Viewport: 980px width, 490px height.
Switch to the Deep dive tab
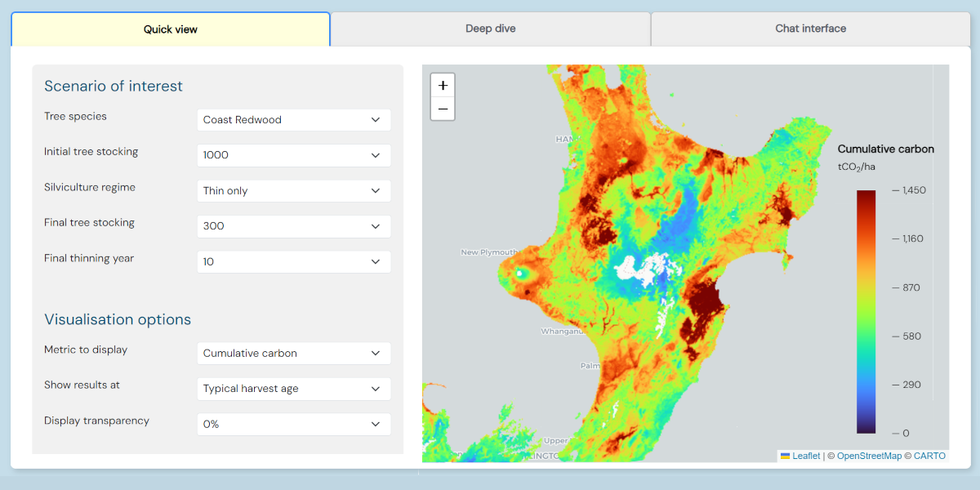pyautogui.click(x=491, y=28)
